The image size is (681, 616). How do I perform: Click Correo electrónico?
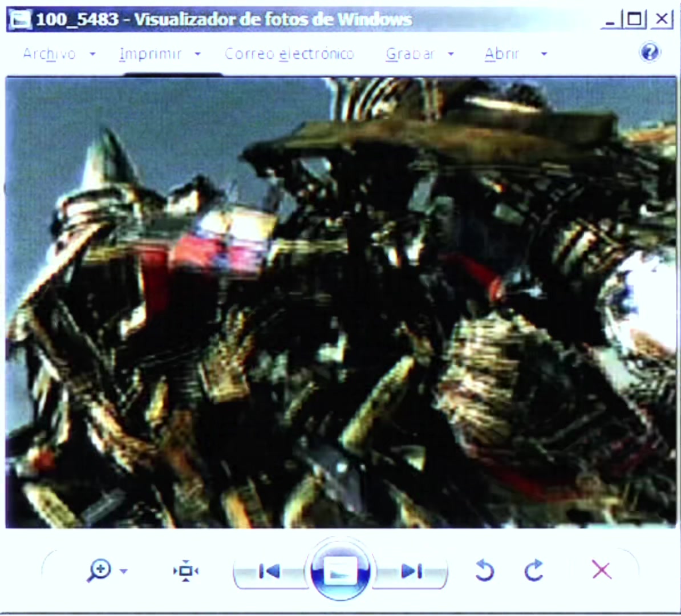pos(289,54)
